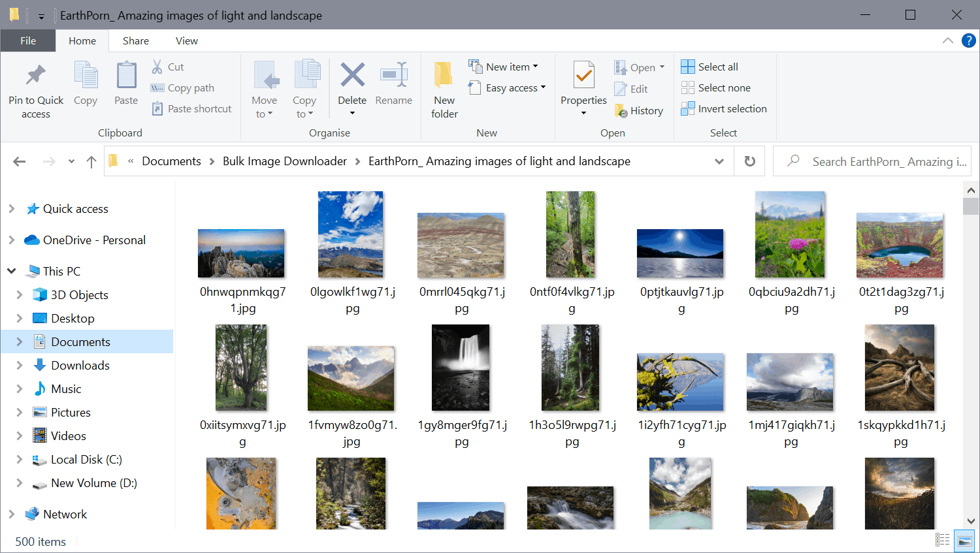Viewport: 980px width, 553px height.
Task: Expand the Network tree node
Action: pyautogui.click(x=11, y=514)
